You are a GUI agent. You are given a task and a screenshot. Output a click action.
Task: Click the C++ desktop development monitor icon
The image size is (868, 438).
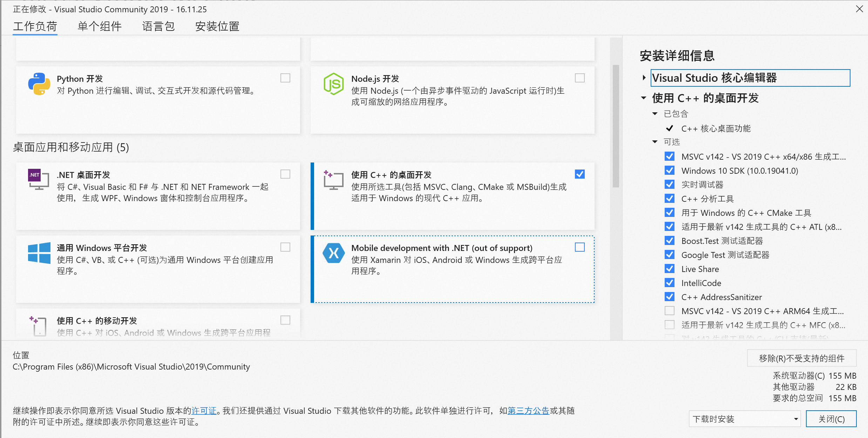(x=333, y=180)
